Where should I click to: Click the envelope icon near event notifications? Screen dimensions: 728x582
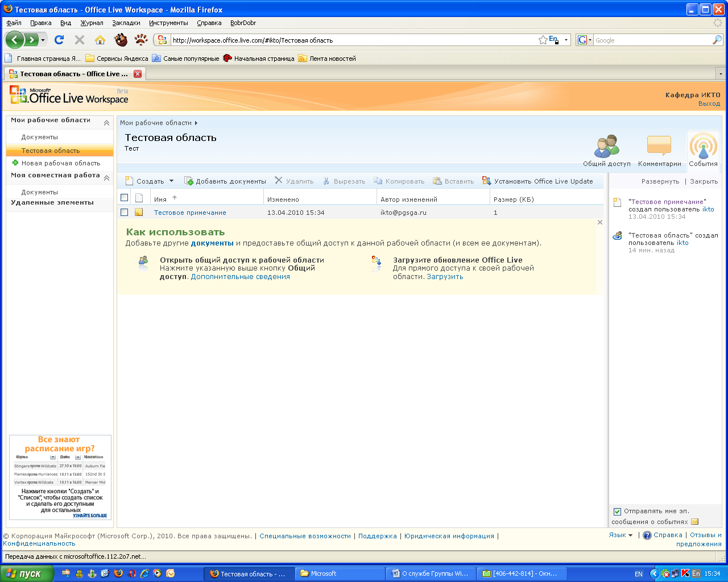[695, 522]
